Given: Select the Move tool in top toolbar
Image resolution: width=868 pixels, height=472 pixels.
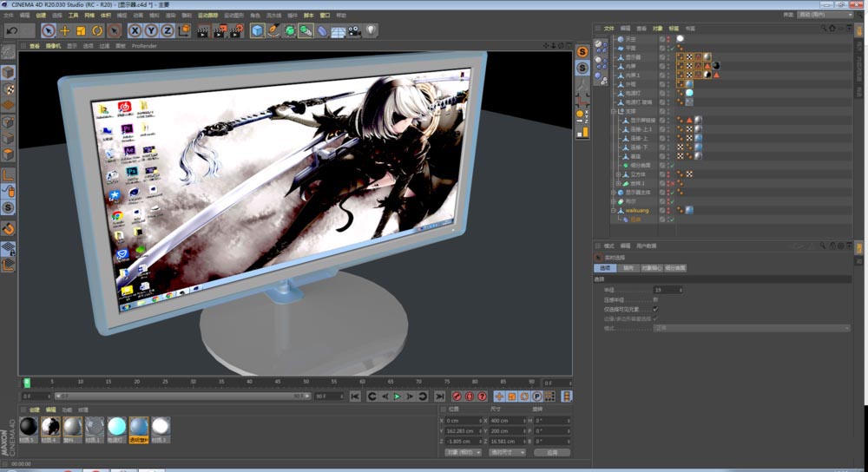Looking at the screenshot, I should pyautogui.click(x=65, y=31).
